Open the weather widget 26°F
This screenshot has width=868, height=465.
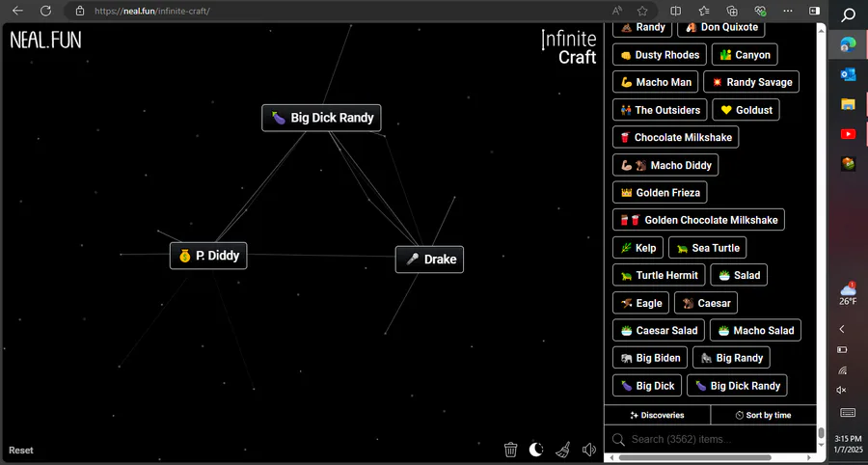(848, 294)
